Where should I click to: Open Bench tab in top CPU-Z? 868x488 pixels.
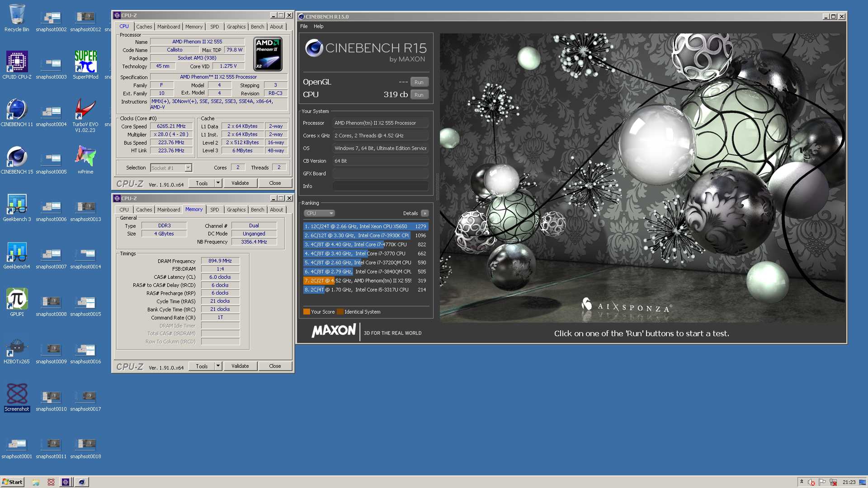(x=258, y=27)
